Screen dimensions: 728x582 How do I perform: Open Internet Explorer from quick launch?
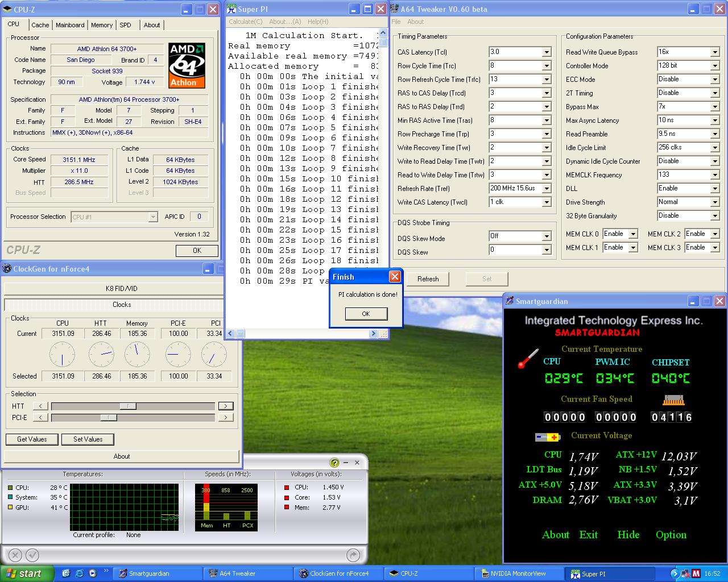point(79,573)
